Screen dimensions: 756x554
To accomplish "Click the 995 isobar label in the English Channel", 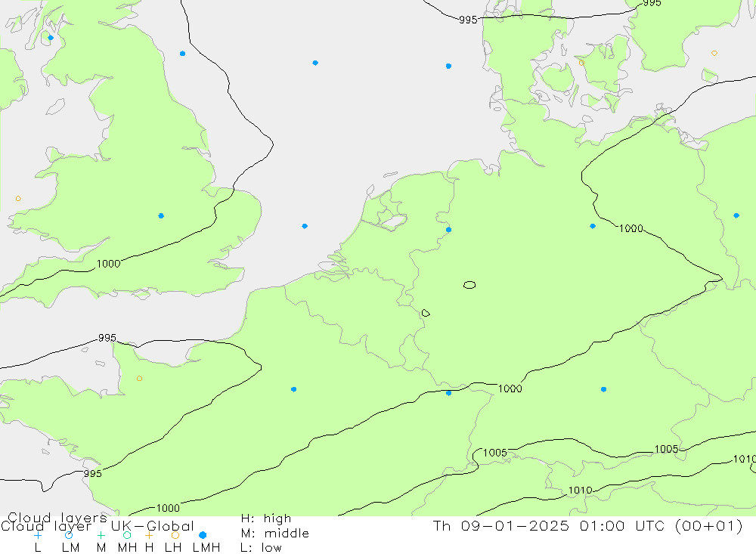I will coord(107,338).
